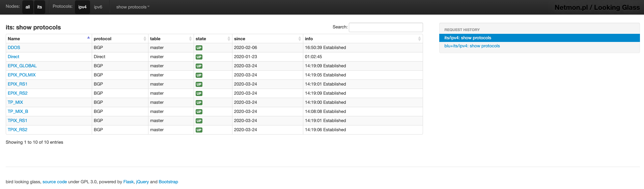Image resolution: width=644 pixels, height=189 pixels.
Task: Click the UP badge in TPIX_RS2 row
Action: 199,130
